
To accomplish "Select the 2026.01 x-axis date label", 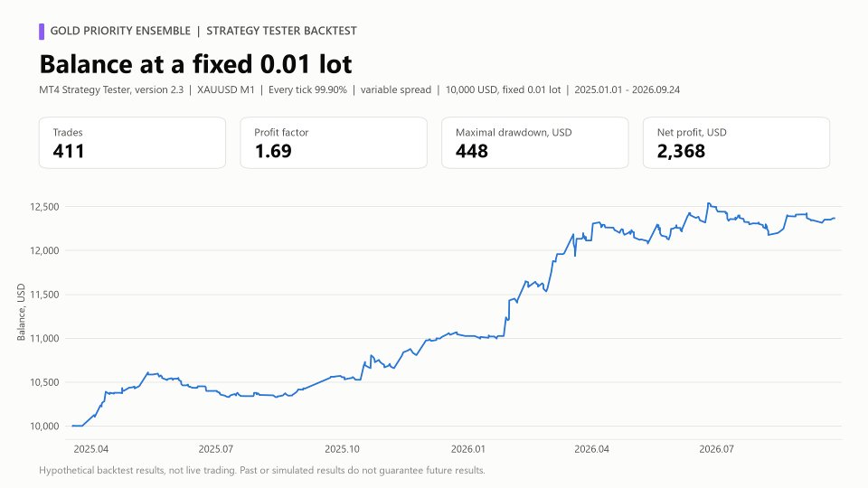I will 467,449.
